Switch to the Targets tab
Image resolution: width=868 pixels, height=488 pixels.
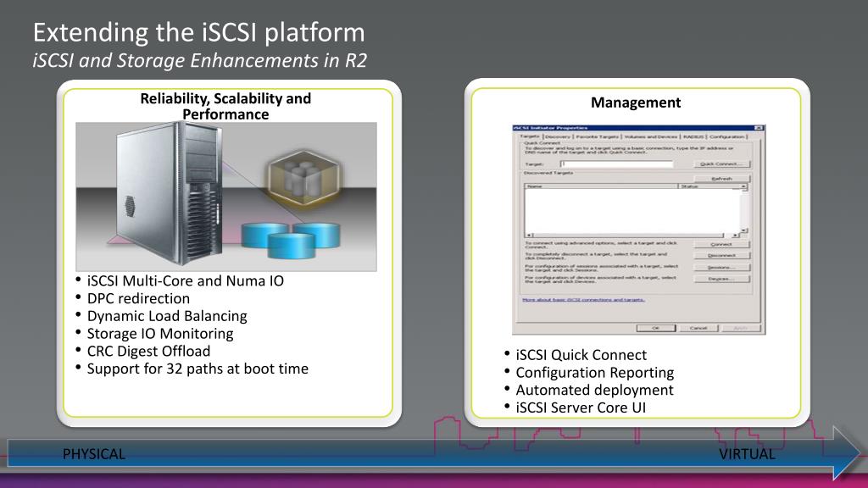(530, 136)
